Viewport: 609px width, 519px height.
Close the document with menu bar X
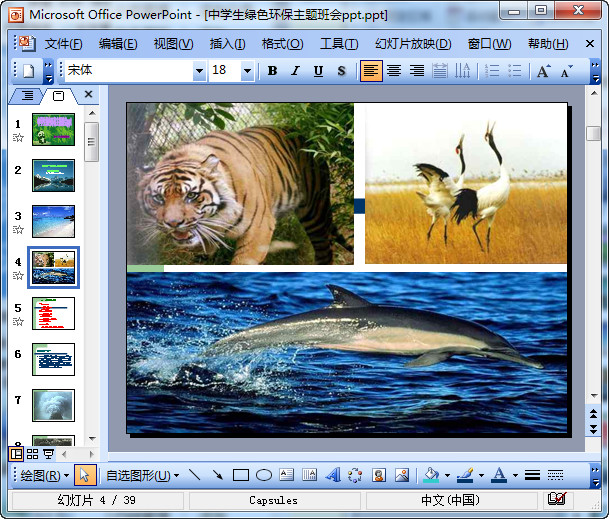(590, 44)
